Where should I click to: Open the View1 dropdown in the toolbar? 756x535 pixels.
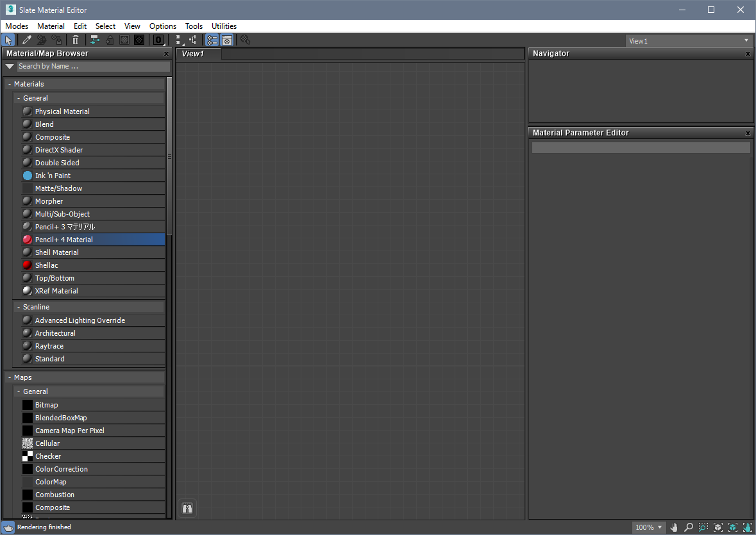tap(688, 41)
